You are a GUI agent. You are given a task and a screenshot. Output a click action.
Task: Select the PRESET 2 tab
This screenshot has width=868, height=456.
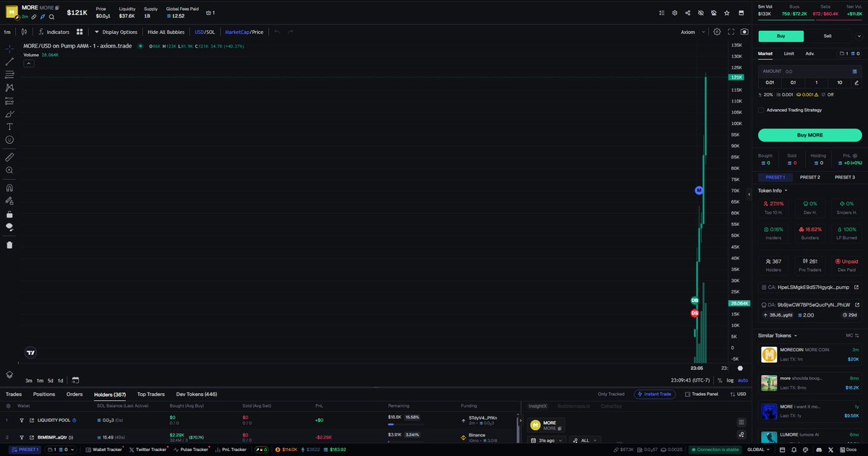809,176
